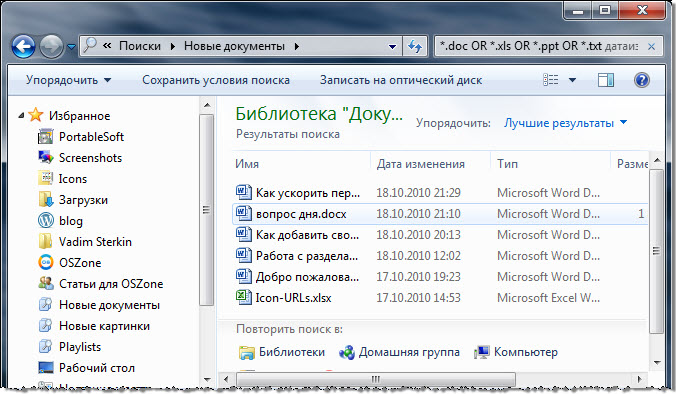Open Vadim Sterkin folder

85,242
